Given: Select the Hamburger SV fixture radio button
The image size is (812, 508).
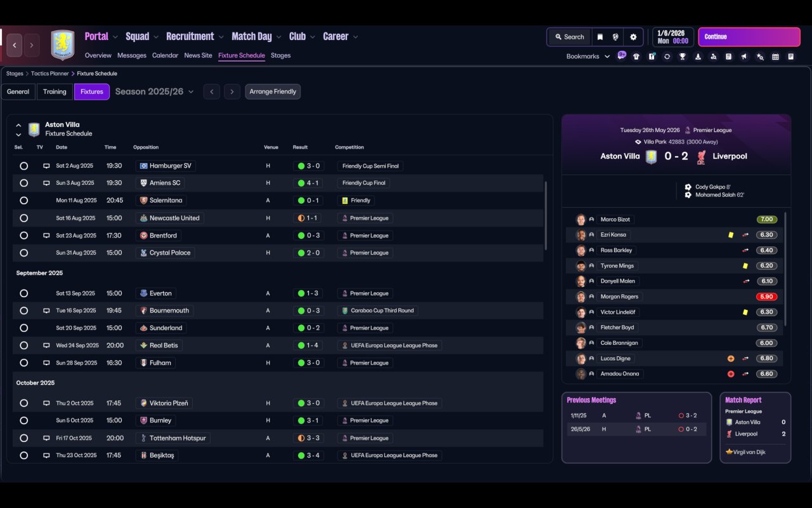Looking at the screenshot, I should tap(23, 166).
